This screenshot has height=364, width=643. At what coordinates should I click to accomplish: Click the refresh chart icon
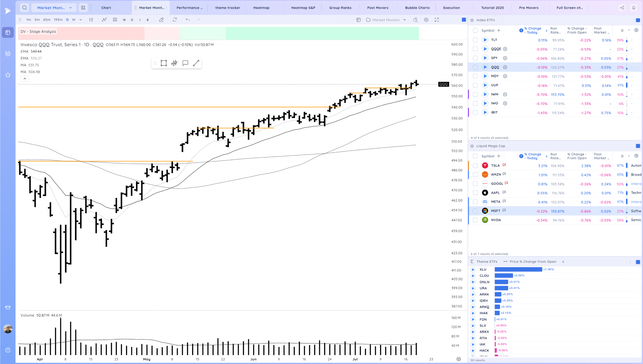(175, 20)
